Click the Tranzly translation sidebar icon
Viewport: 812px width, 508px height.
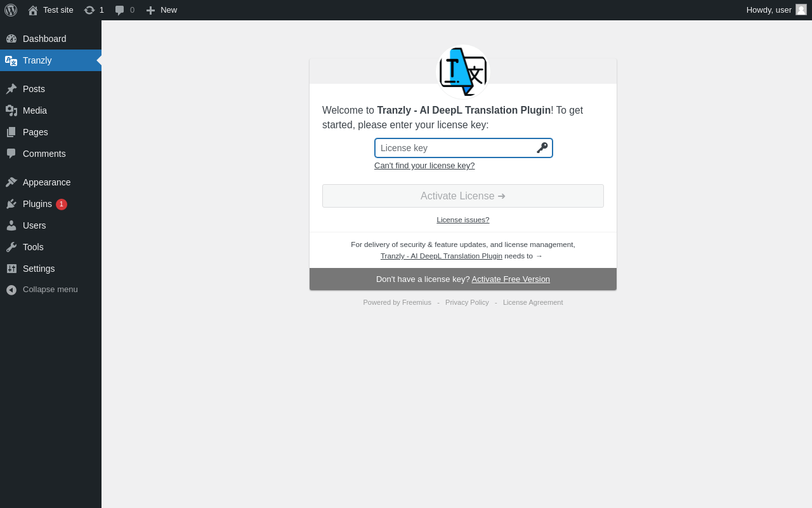[11, 60]
